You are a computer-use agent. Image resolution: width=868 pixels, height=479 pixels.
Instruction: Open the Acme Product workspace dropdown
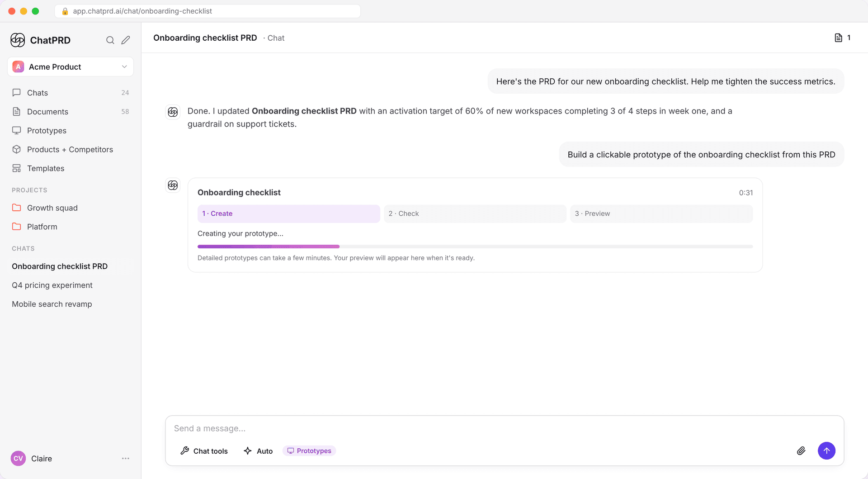pos(71,67)
